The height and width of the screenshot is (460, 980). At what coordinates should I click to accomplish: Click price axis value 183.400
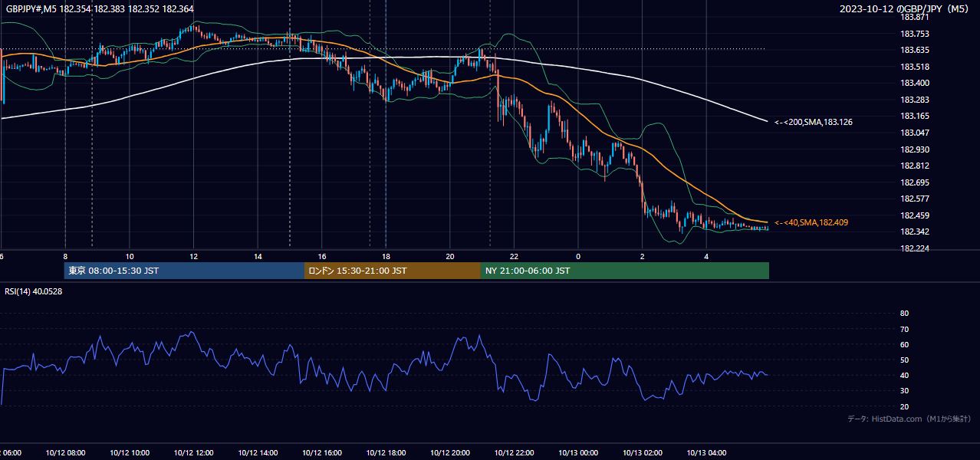pyautogui.click(x=914, y=83)
